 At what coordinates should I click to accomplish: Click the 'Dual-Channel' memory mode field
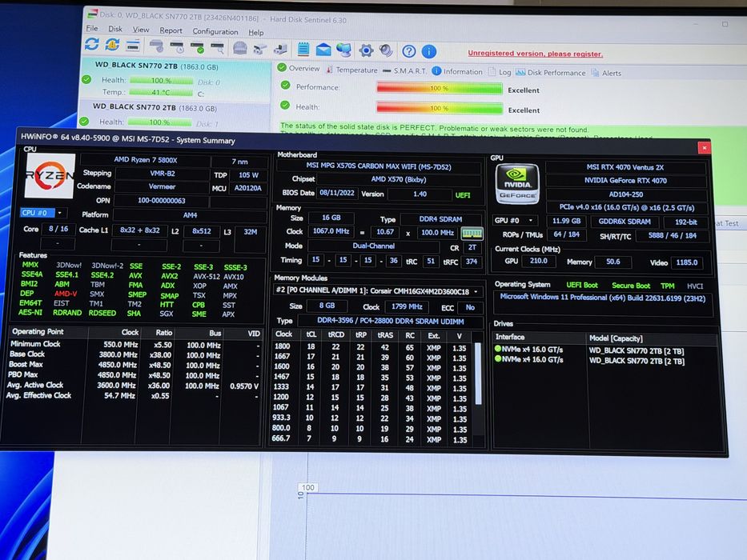click(x=373, y=246)
